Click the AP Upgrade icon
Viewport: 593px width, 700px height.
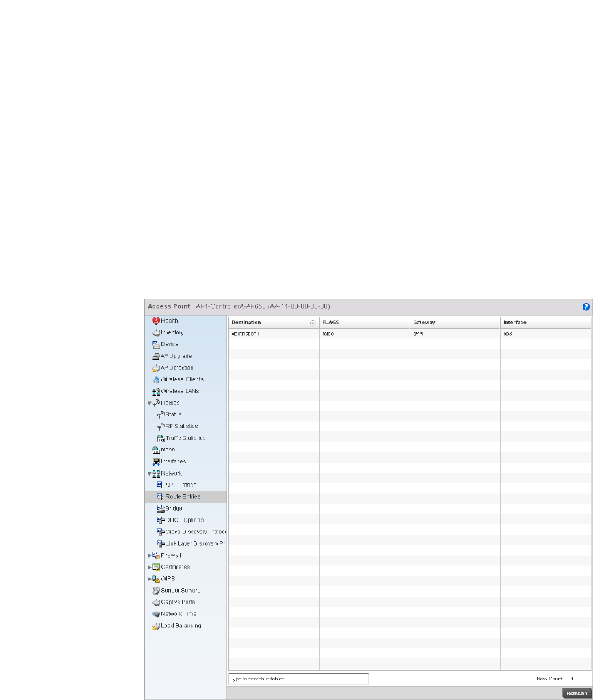pyautogui.click(x=155, y=357)
